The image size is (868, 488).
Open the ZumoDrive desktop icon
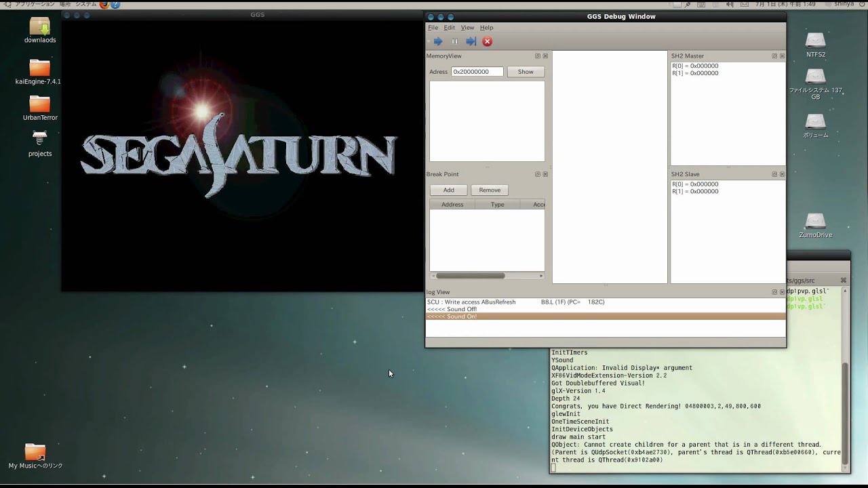[x=816, y=226]
